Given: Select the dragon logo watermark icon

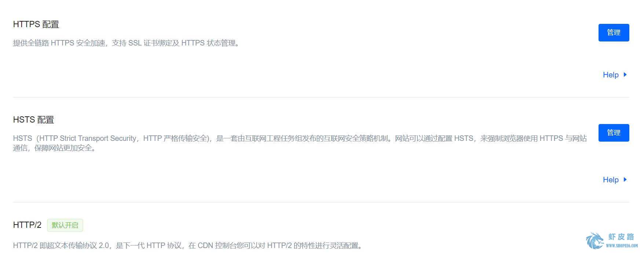Looking at the screenshot, I should point(594,241).
